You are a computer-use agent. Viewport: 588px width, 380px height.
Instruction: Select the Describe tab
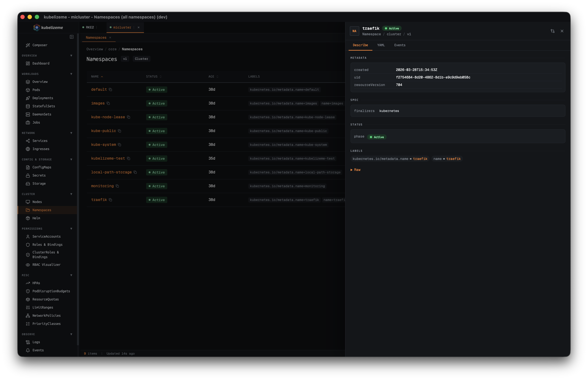click(x=360, y=45)
